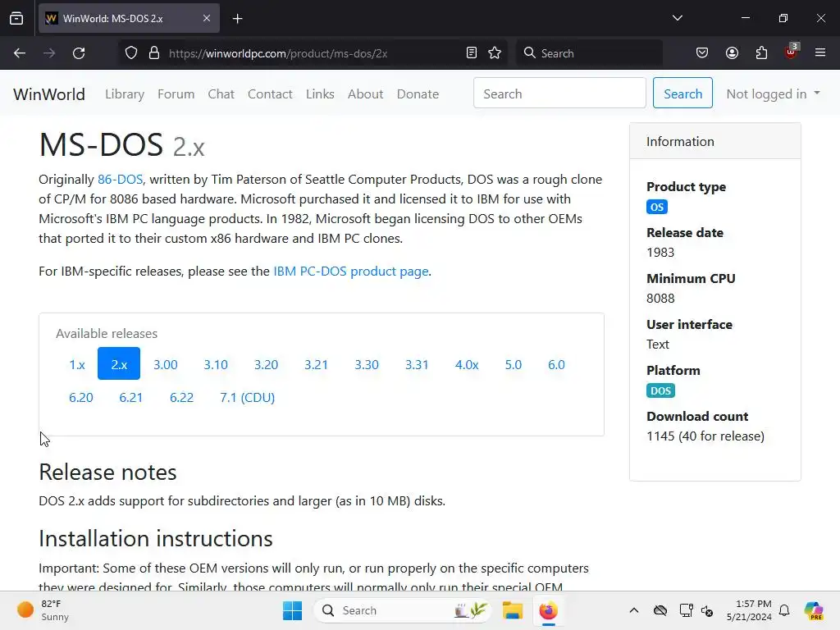Select the 6.20 release
The height and width of the screenshot is (630, 840).
click(x=81, y=398)
